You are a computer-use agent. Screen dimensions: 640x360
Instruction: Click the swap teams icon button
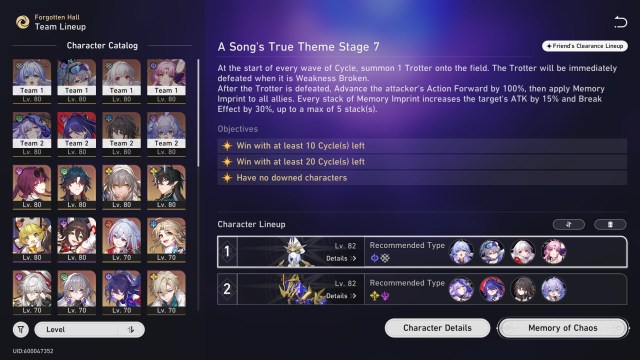[x=569, y=224]
